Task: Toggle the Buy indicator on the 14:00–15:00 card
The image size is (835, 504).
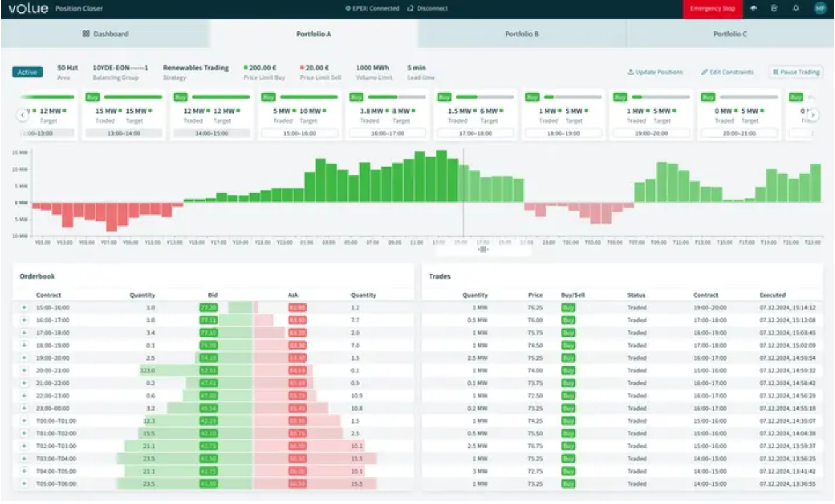Action: tap(180, 97)
